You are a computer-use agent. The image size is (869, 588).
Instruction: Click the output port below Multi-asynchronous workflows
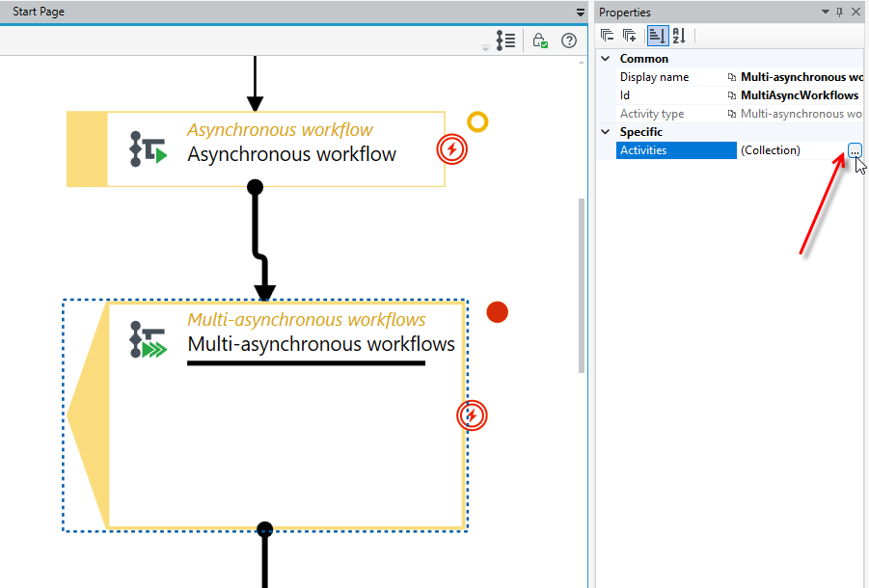[x=265, y=529]
